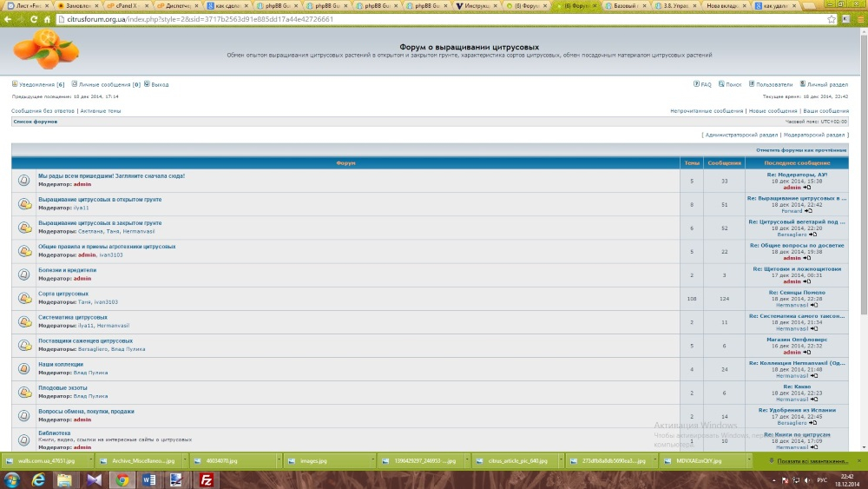Bookmark this page with the star icon
868x489 pixels.
[832, 19]
